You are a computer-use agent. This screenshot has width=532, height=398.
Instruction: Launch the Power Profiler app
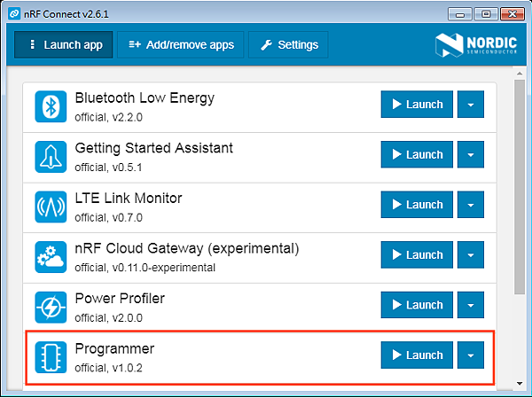click(x=417, y=305)
